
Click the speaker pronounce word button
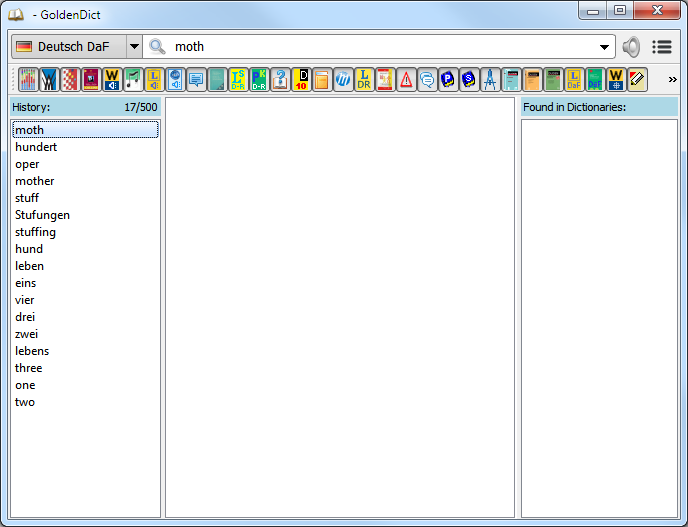(x=631, y=47)
